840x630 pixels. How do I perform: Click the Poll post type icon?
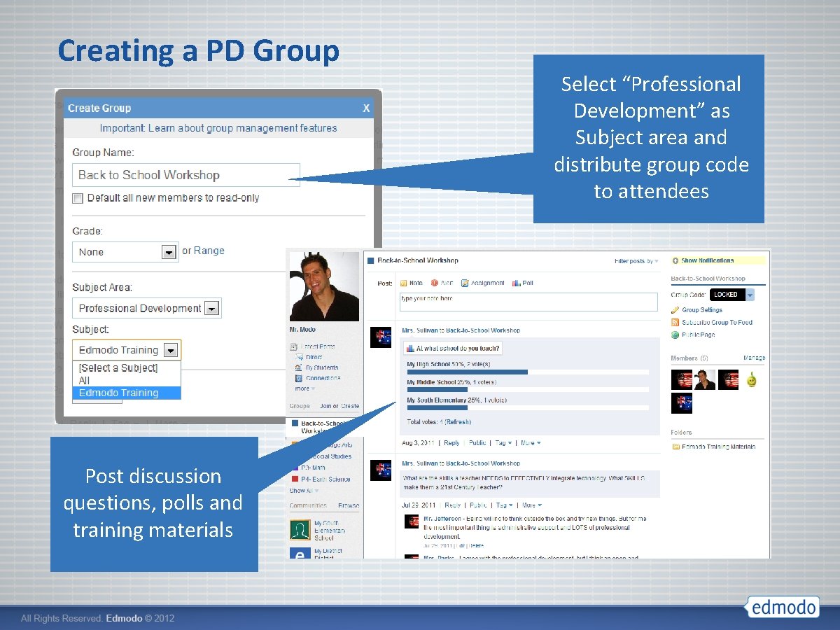pyautogui.click(x=516, y=283)
